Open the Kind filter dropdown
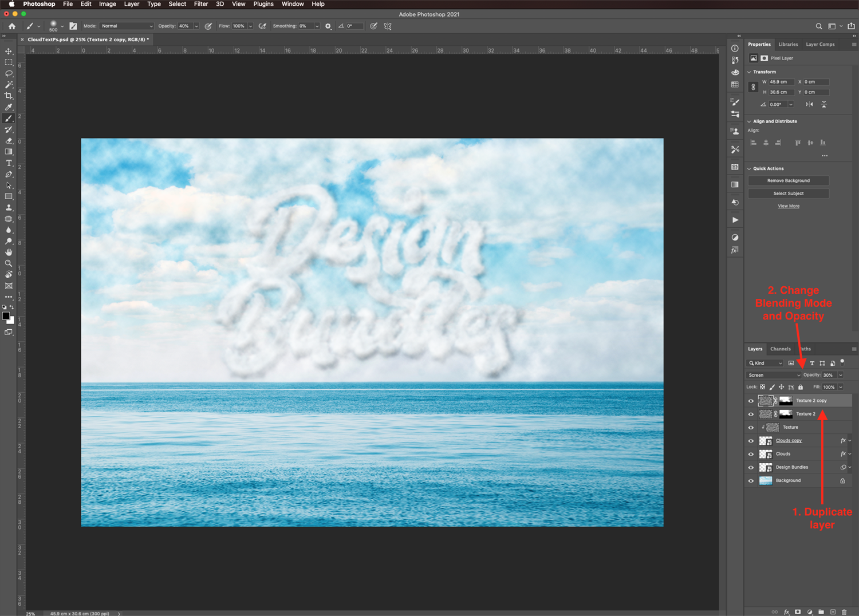Image resolution: width=859 pixels, height=616 pixels. point(765,363)
